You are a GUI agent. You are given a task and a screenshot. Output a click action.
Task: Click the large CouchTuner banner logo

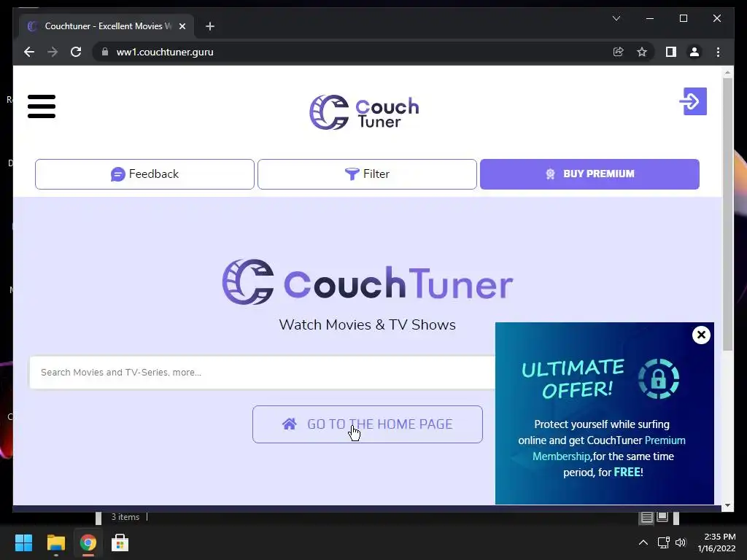pyautogui.click(x=368, y=282)
